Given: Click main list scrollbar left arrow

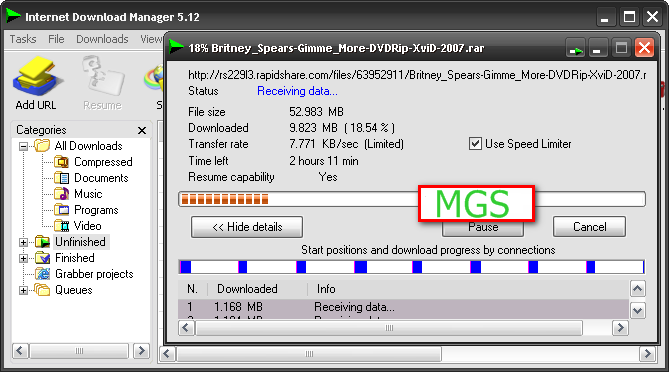Looking at the screenshot, I should (x=167, y=354).
